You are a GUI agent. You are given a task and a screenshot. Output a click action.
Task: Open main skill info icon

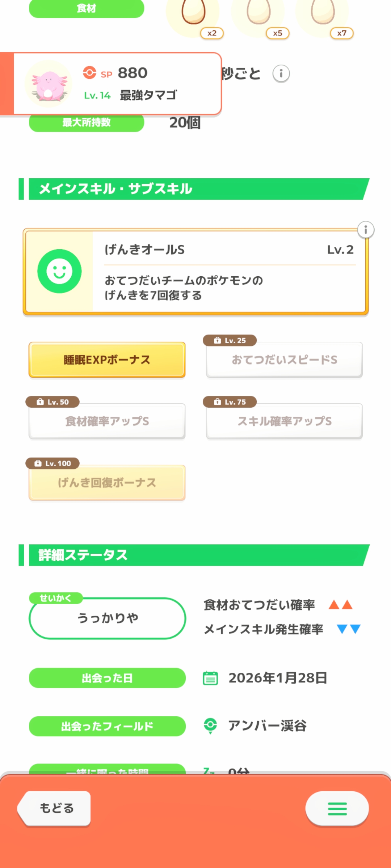pyautogui.click(x=366, y=230)
